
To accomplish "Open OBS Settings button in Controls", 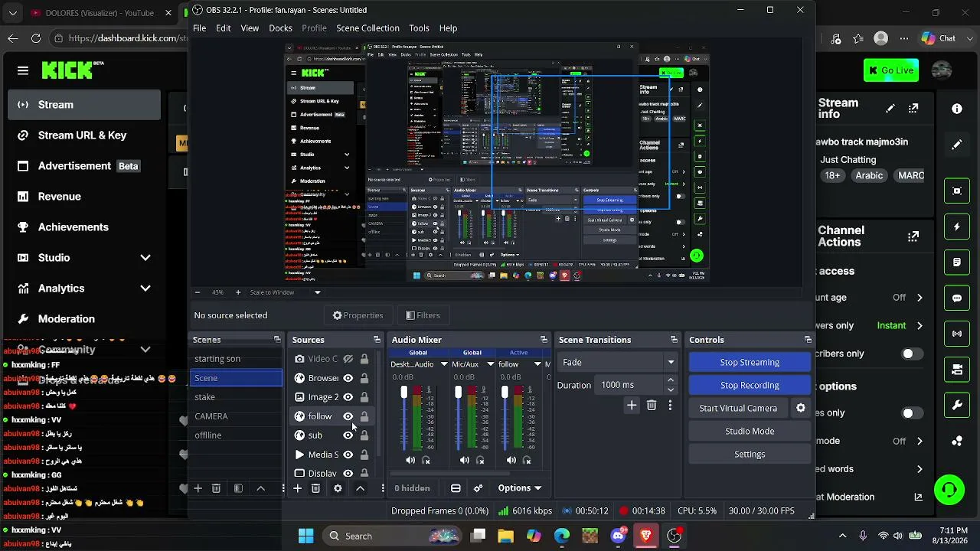I will [x=750, y=454].
